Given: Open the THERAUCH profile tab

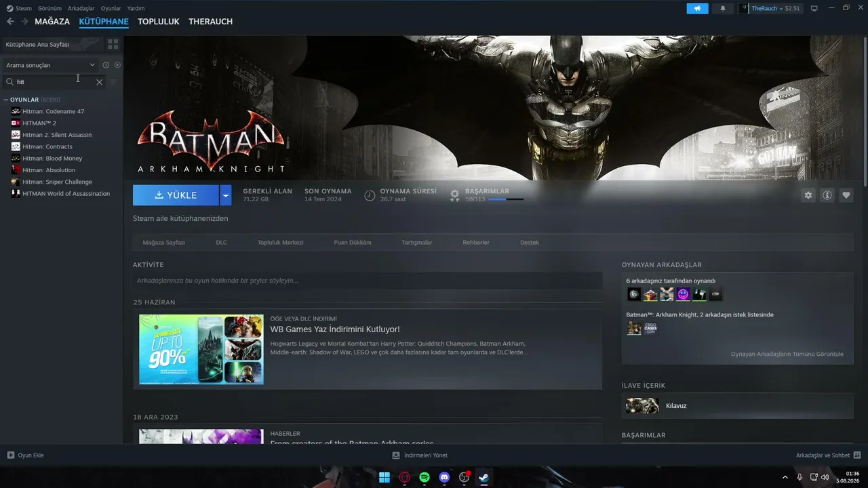Looking at the screenshot, I should tap(211, 22).
